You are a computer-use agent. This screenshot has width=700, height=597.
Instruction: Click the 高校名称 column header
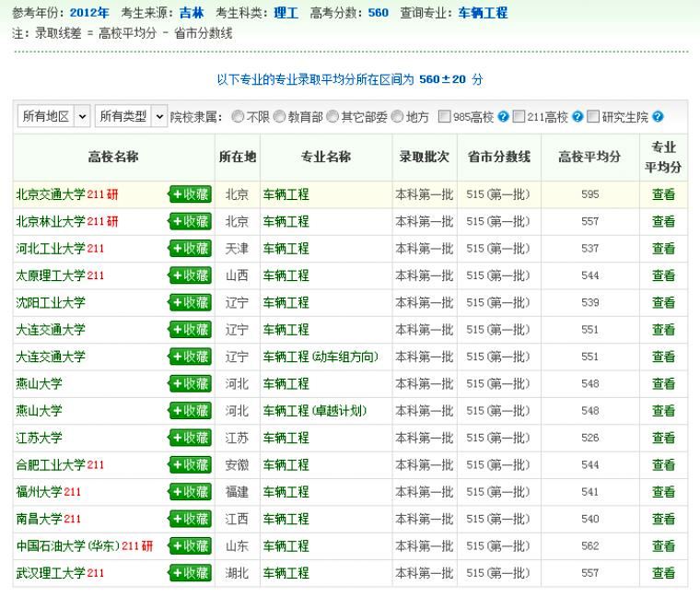tap(113, 157)
